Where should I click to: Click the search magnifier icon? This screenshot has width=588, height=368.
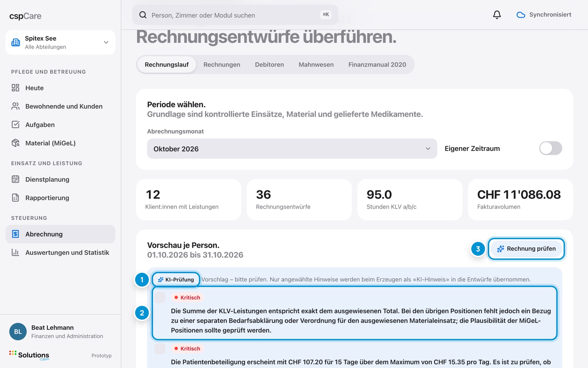[143, 15]
